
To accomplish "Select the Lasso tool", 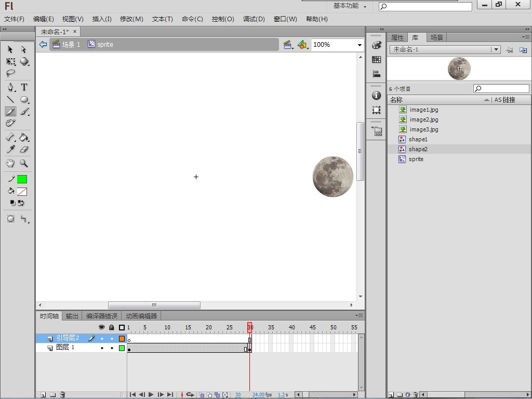I will (10, 73).
